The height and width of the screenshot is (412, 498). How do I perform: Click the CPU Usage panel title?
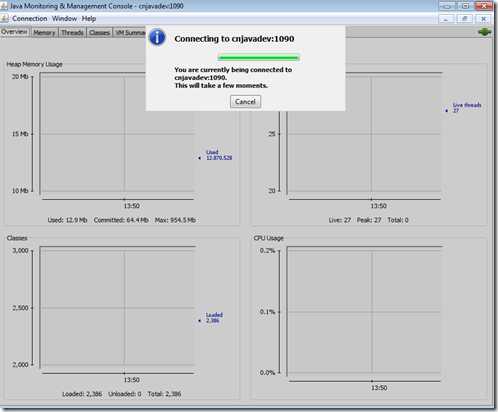click(x=268, y=238)
